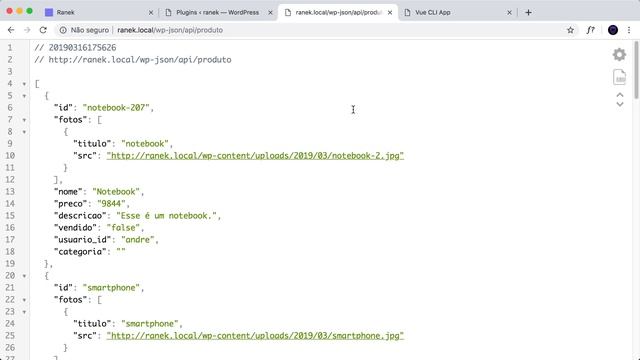
Task: Click the "Esse é um notebook." description value
Action: tap(167, 216)
